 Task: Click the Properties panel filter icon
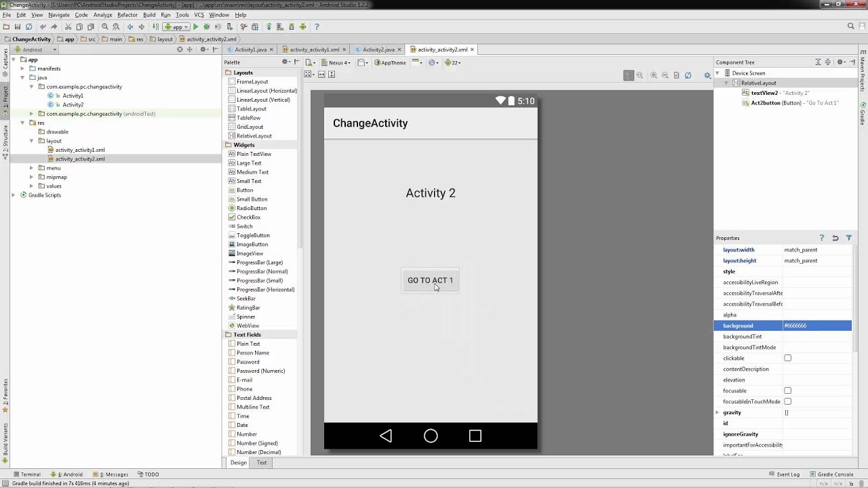click(848, 238)
